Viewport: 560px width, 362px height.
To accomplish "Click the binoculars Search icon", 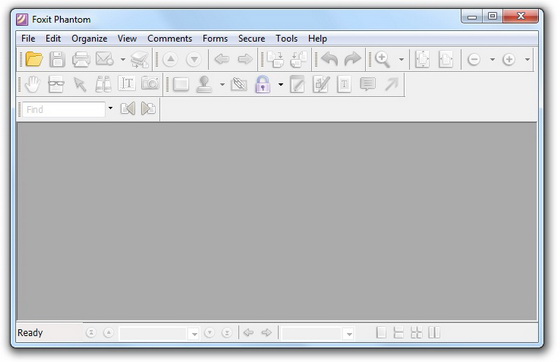I will [x=103, y=85].
